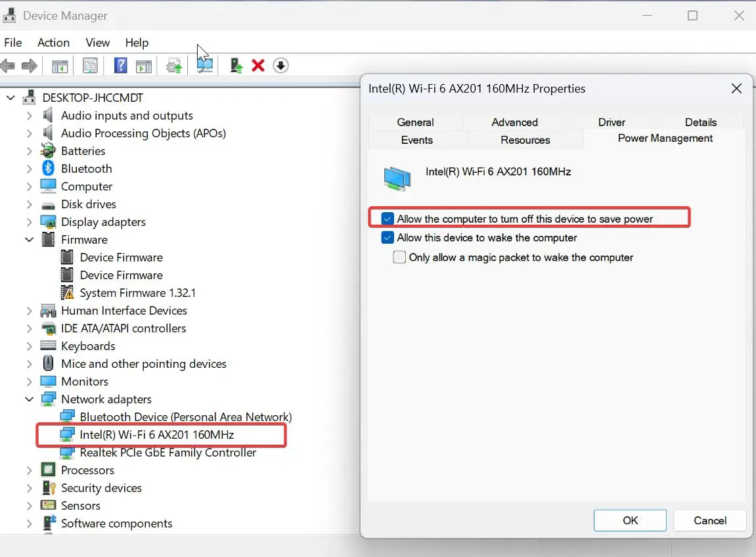Click the Mice and pointing devices icon

point(48,363)
